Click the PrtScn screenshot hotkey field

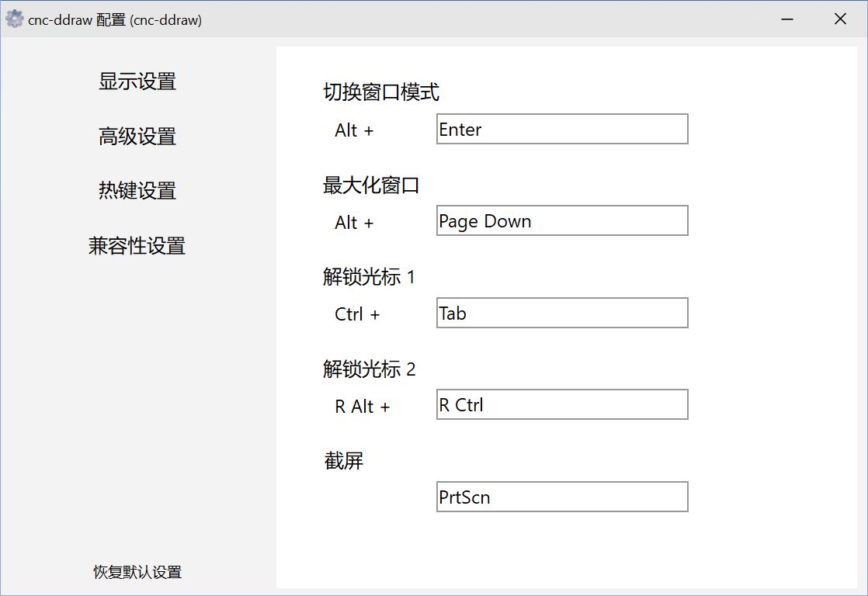coord(562,497)
